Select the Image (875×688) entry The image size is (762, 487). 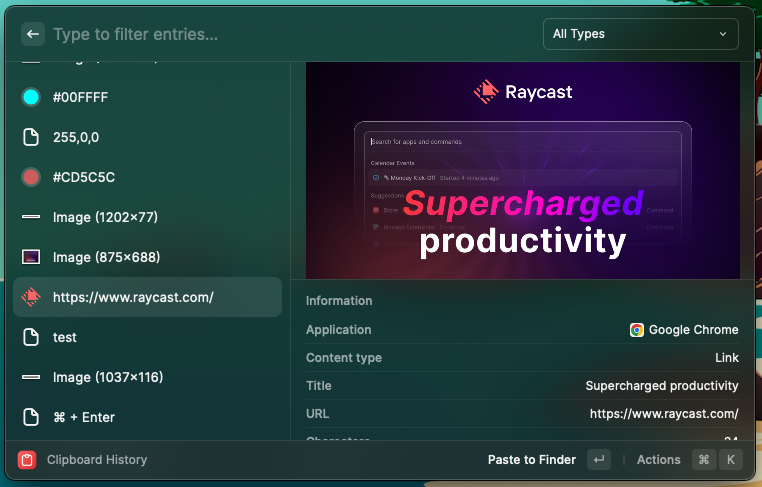pos(147,257)
